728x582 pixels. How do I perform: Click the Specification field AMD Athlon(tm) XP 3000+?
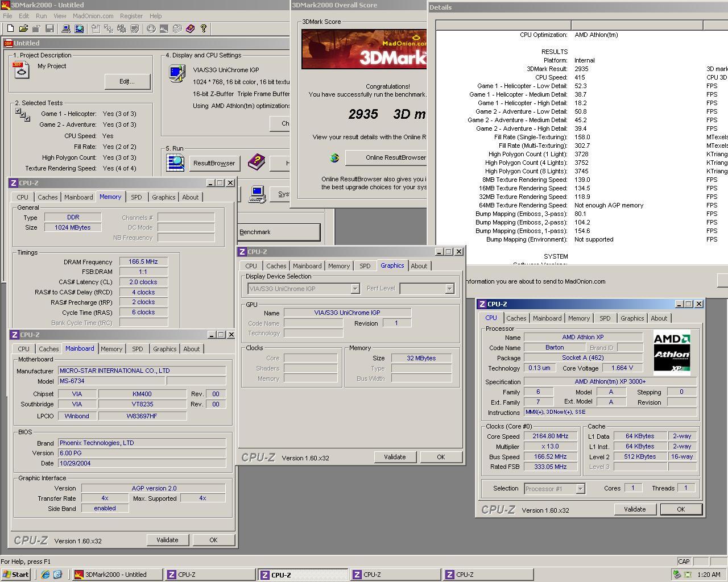[610, 382]
